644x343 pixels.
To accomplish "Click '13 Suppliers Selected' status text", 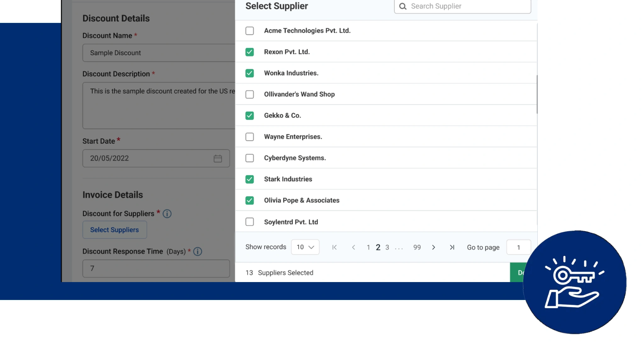I will [x=279, y=273].
